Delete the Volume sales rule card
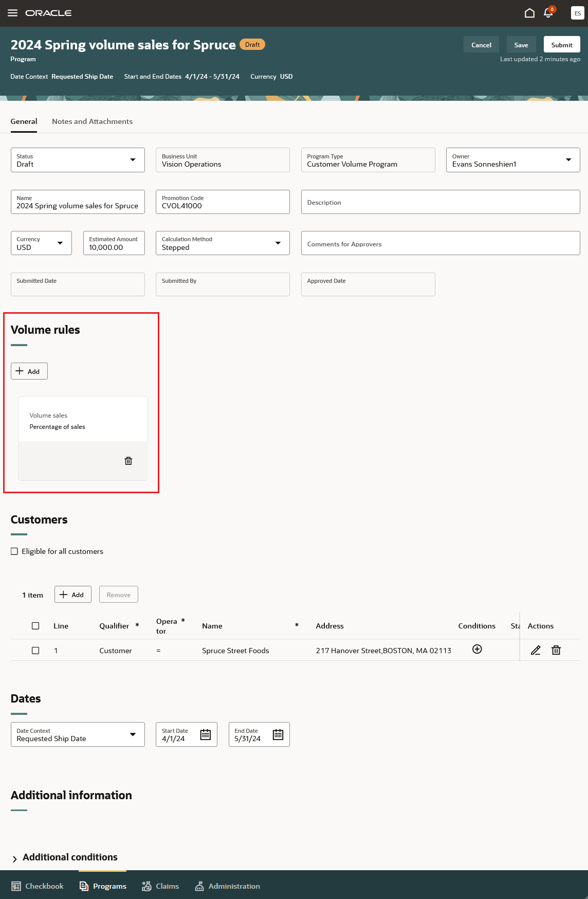 128,461
